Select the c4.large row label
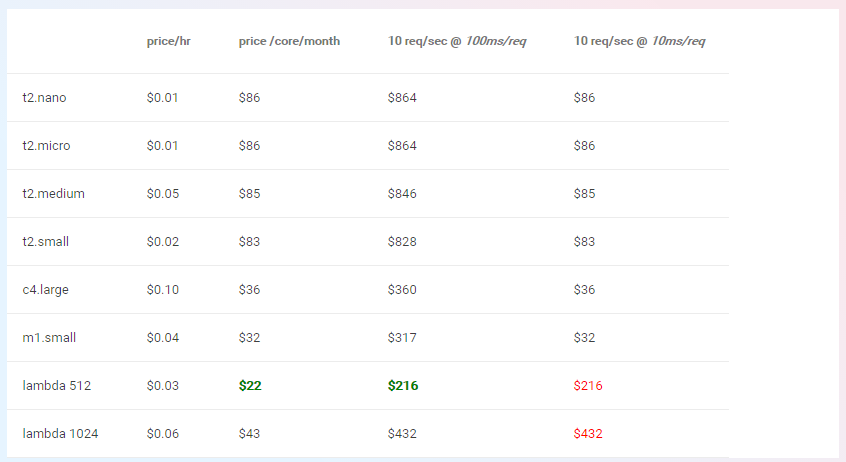Image resolution: width=846 pixels, height=462 pixels. pyautogui.click(x=46, y=290)
